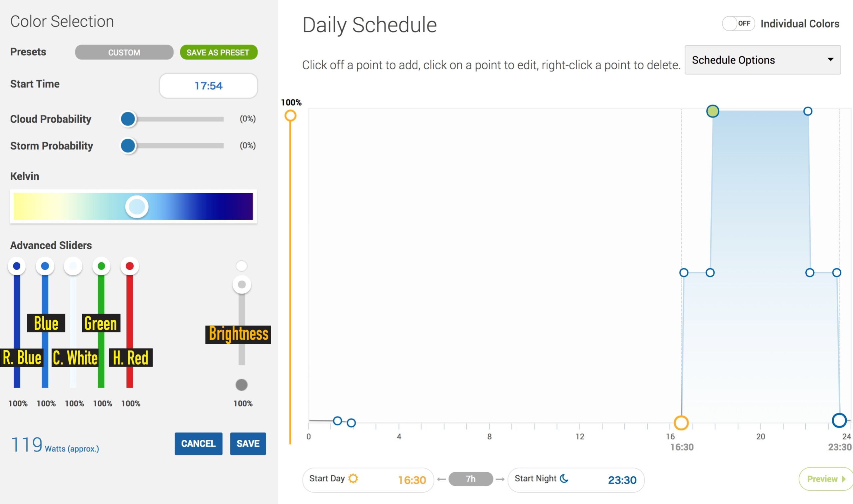This screenshot has height=504, width=853.
Task: Click the Save button
Action: (x=248, y=443)
